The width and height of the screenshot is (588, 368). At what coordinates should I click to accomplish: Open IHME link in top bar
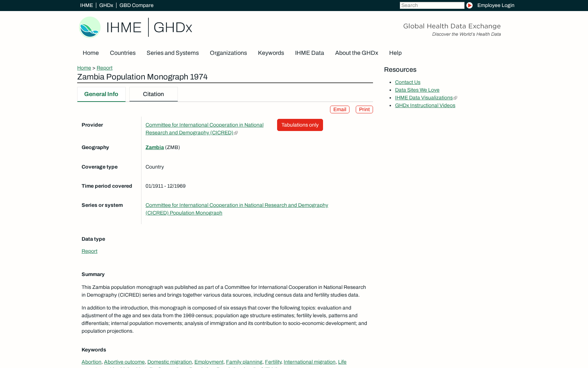pyautogui.click(x=86, y=5)
